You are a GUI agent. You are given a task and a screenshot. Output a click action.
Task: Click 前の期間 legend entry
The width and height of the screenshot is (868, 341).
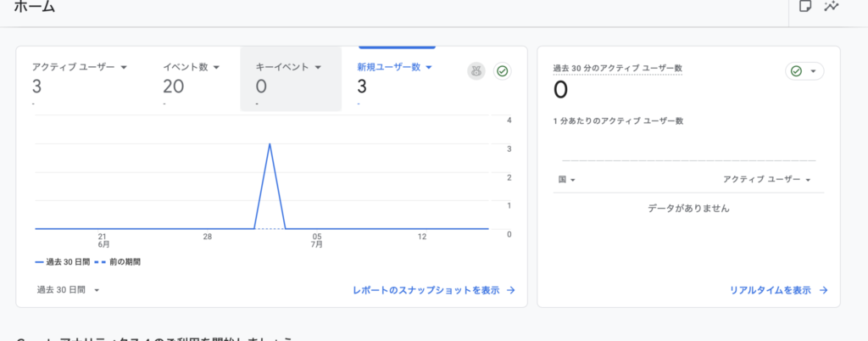117,262
